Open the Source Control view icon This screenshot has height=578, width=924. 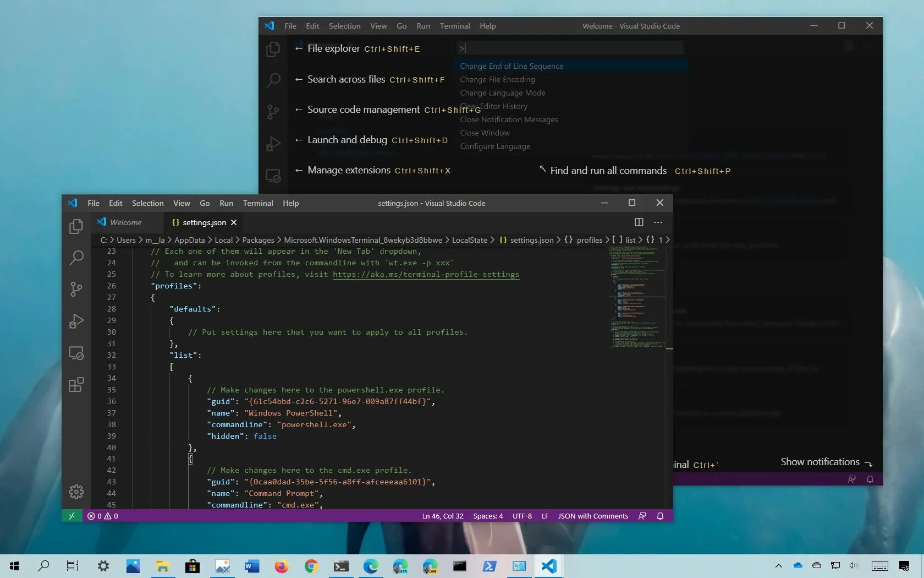(76, 290)
